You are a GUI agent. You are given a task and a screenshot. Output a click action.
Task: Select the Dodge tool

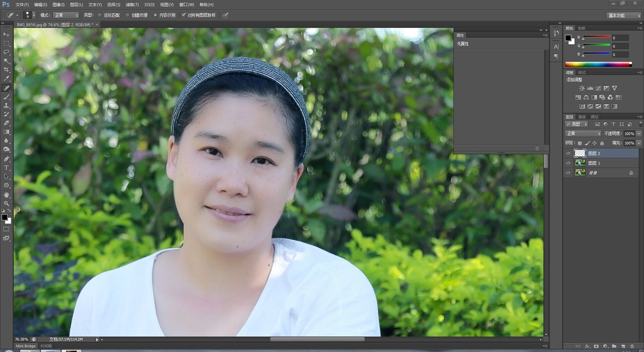pyautogui.click(x=7, y=149)
